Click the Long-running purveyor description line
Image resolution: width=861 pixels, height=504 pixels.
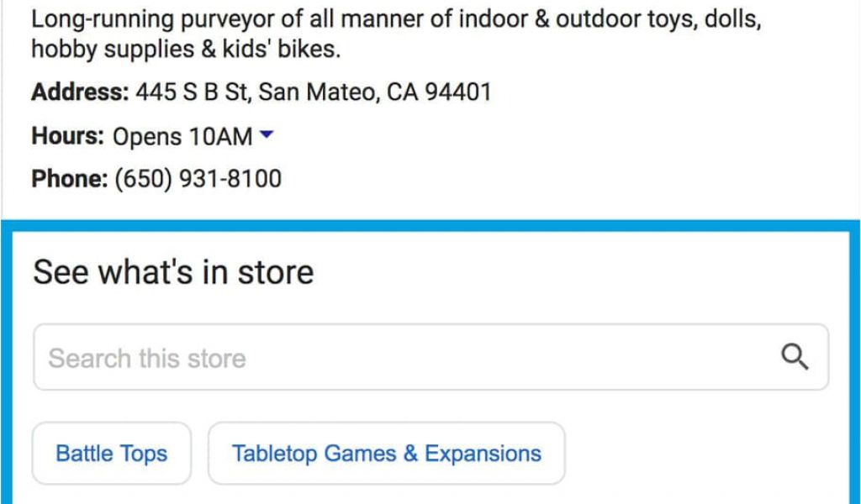click(396, 20)
